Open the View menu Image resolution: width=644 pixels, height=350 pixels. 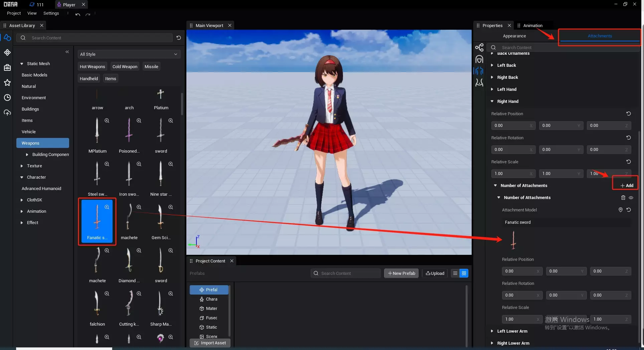click(32, 13)
